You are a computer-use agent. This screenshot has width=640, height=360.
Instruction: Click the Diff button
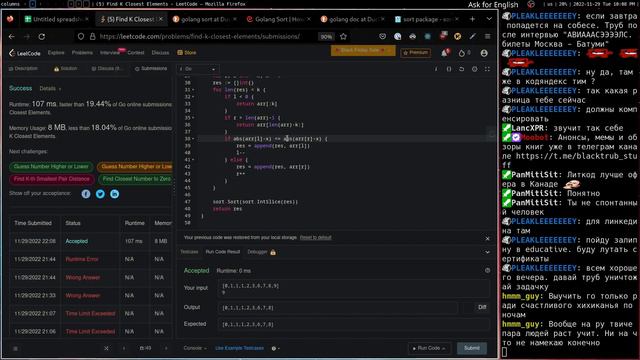[x=482, y=307]
